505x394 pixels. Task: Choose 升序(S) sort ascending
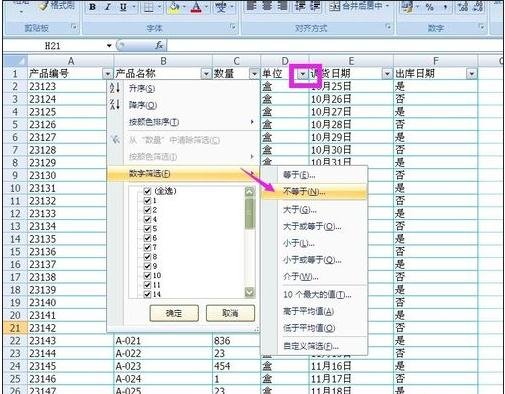coord(183,88)
